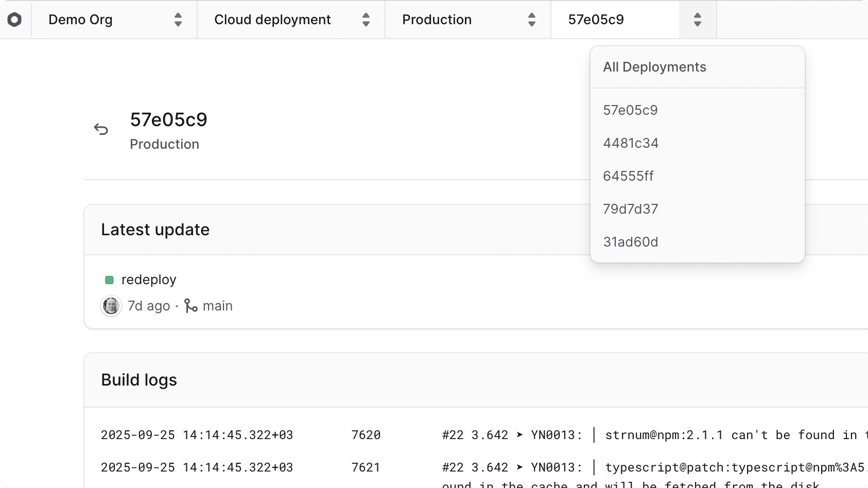Click the git branch icon beside main
The image size is (868, 488).
tap(191, 306)
